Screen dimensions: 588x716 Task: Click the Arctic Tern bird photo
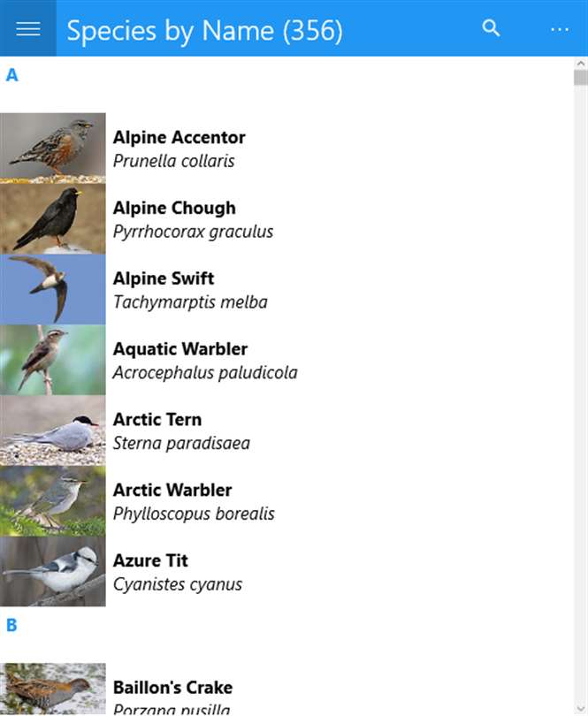pos(53,430)
